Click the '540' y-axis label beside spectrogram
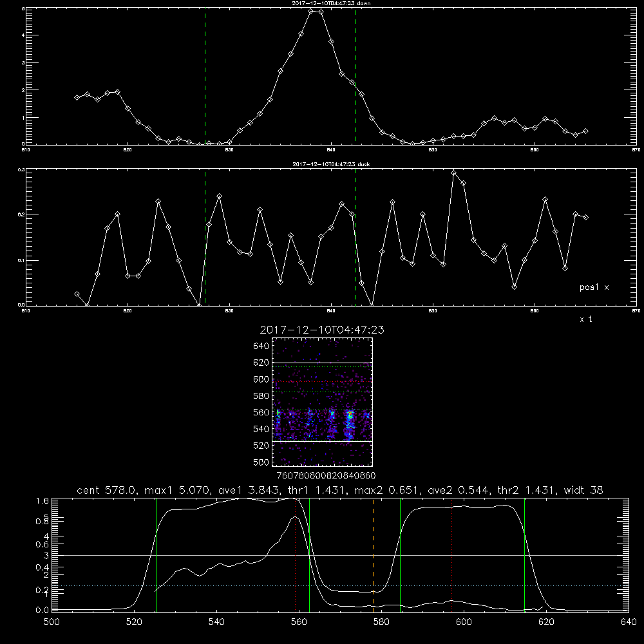This screenshot has width=644, height=644. 261,429
